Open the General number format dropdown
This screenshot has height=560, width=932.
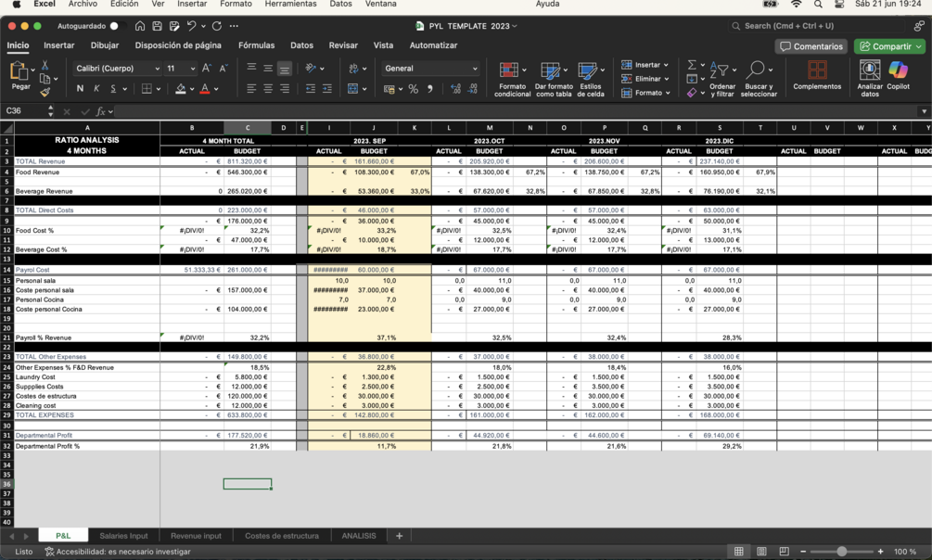click(430, 69)
